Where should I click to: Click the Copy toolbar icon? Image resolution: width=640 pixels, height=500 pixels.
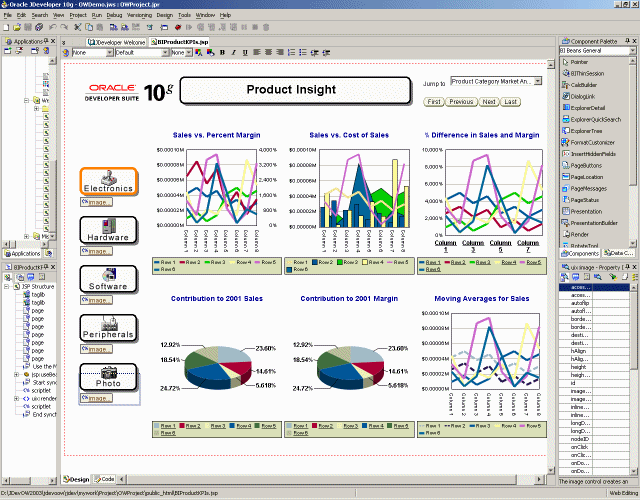tap(89, 27)
